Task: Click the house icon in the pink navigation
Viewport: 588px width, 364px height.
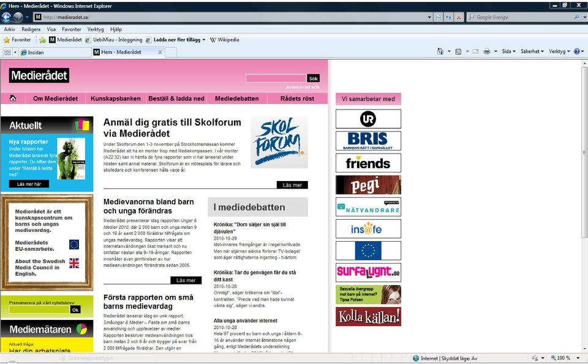Action: click(x=13, y=98)
